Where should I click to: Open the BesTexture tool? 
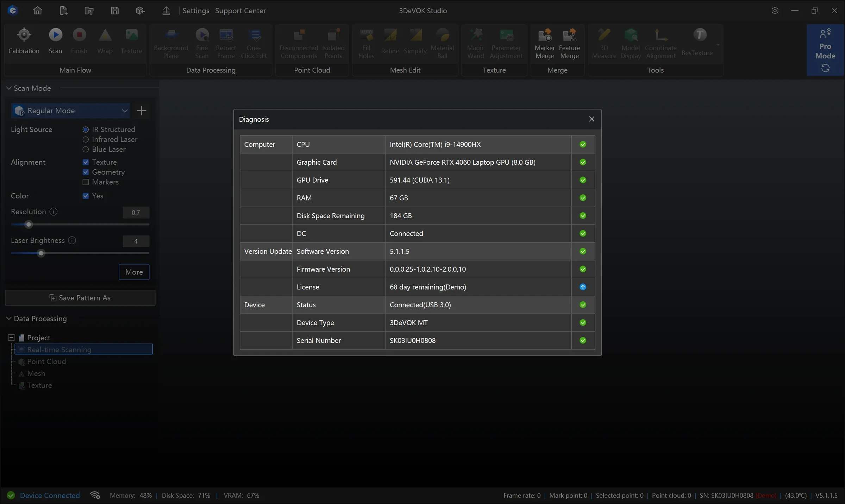697,42
